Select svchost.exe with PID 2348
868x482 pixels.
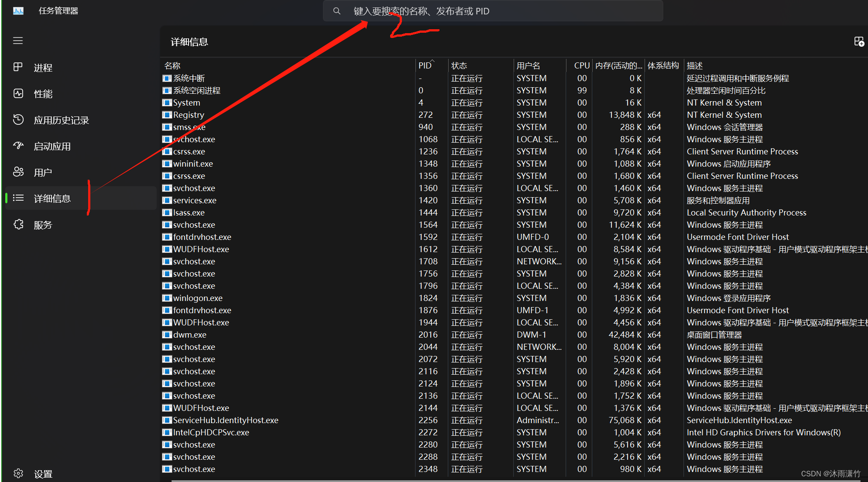click(x=515, y=469)
